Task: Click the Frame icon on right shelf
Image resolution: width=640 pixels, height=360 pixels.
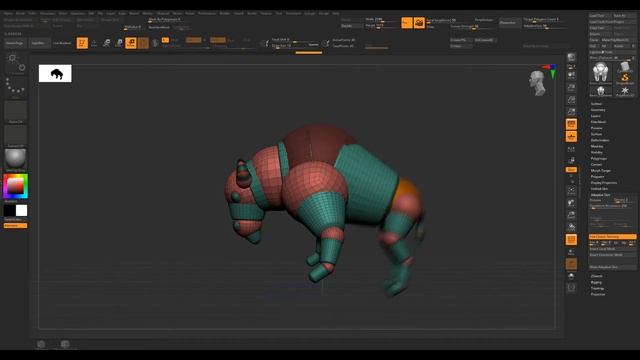Action: [x=571, y=190]
